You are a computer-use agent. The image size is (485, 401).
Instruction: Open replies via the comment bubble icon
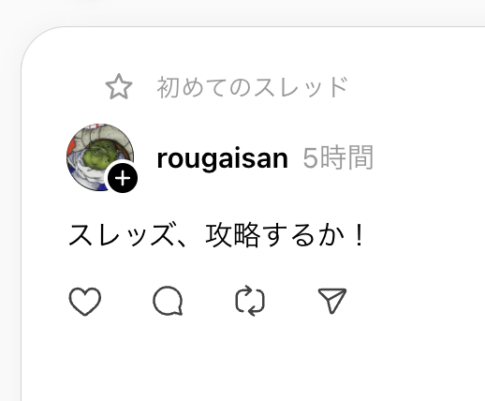(x=168, y=301)
